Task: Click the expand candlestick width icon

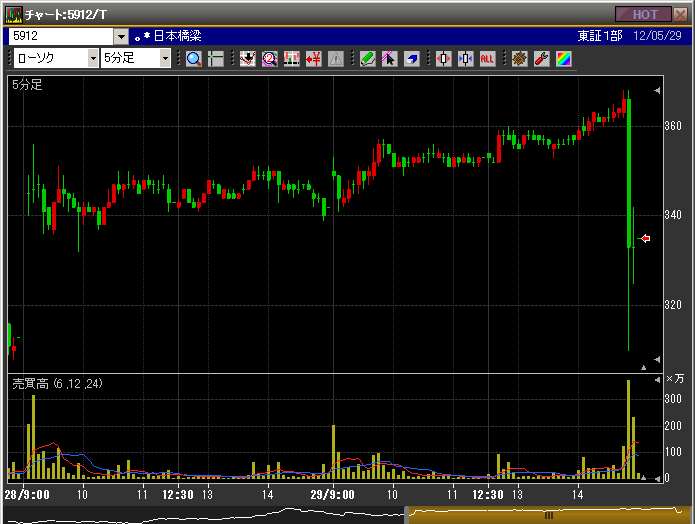Action: [x=444, y=58]
